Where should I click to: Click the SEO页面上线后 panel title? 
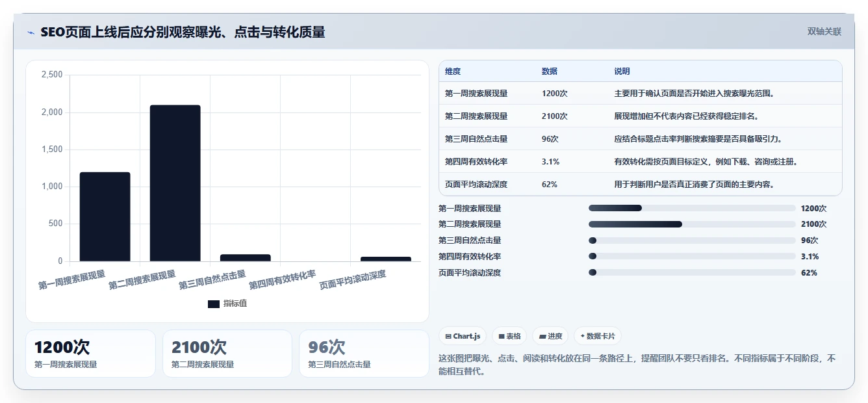click(x=183, y=32)
